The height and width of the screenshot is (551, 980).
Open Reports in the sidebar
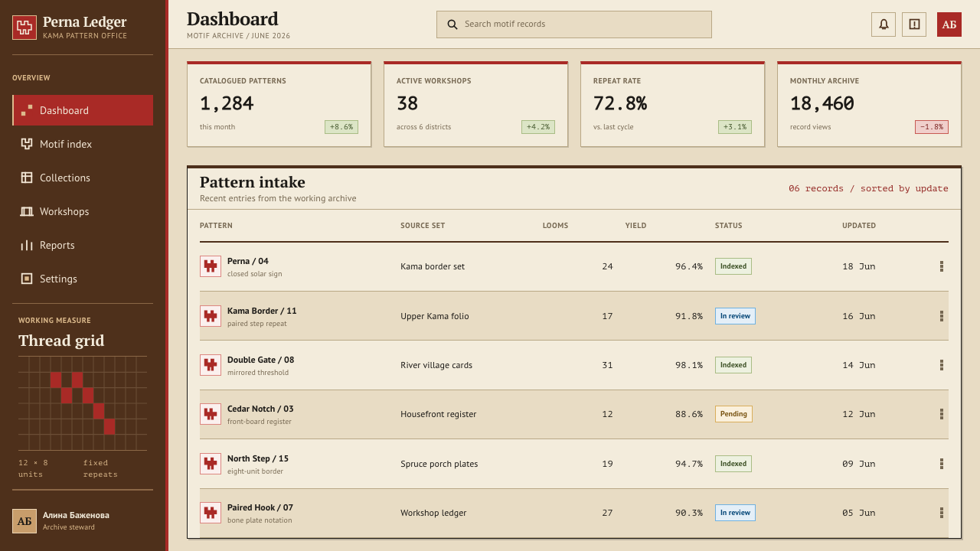click(83, 245)
